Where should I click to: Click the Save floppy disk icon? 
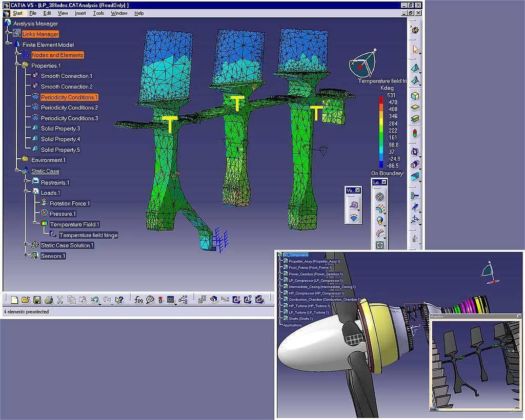coord(37,300)
